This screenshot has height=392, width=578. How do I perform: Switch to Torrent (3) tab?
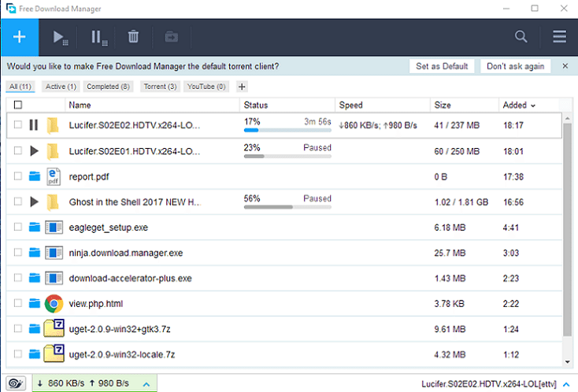160,87
